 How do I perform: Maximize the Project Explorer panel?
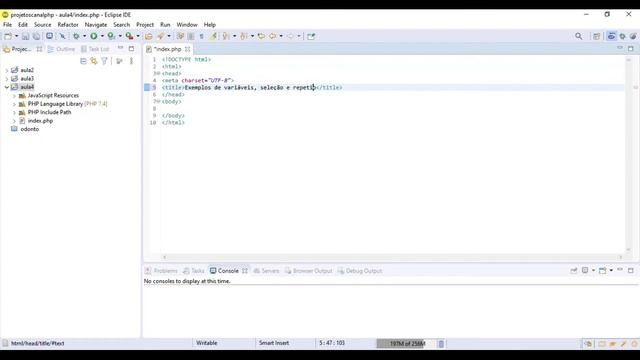[131, 49]
